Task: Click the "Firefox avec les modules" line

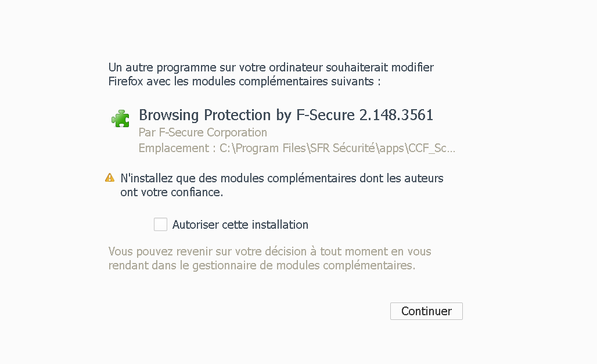Action: pos(244,81)
